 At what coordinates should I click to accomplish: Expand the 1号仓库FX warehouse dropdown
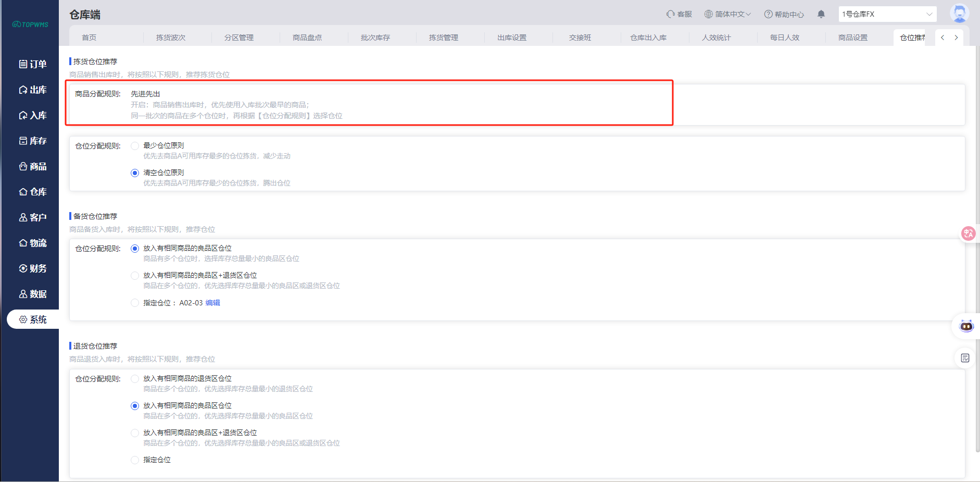pos(887,14)
